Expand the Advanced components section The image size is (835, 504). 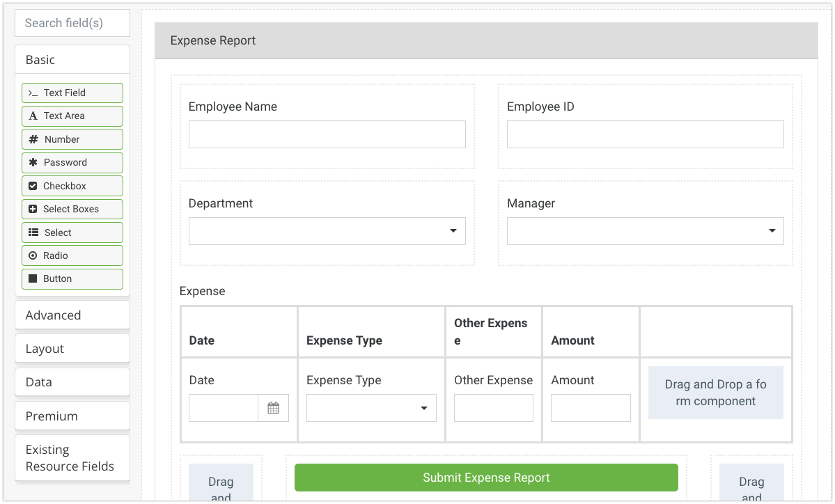(x=72, y=315)
